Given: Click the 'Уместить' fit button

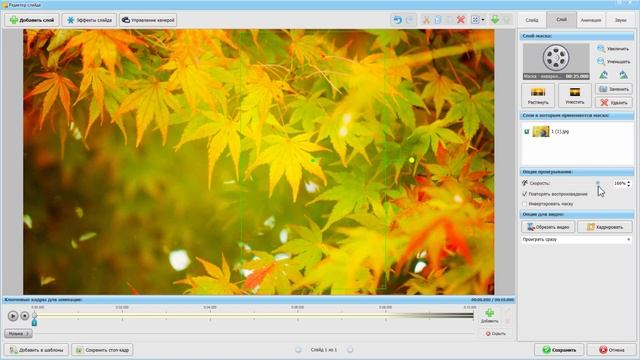Looking at the screenshot, I should (575, 95).
